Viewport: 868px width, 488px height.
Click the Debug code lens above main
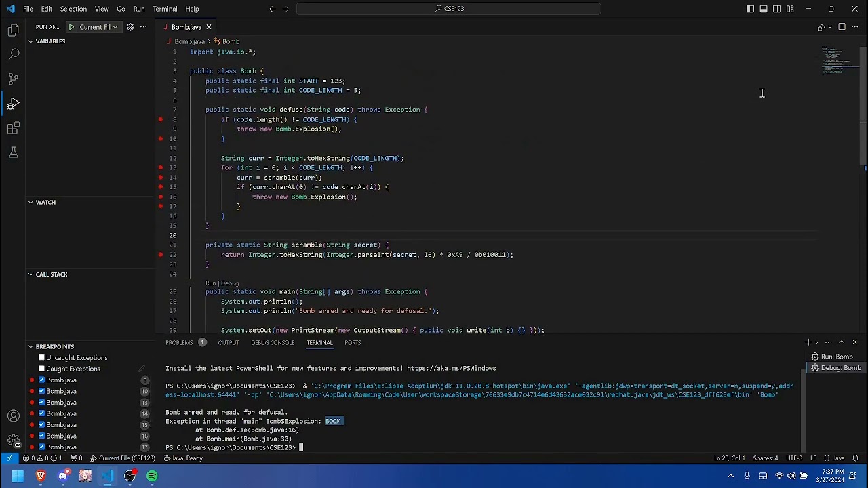click(x=230, y=283)
